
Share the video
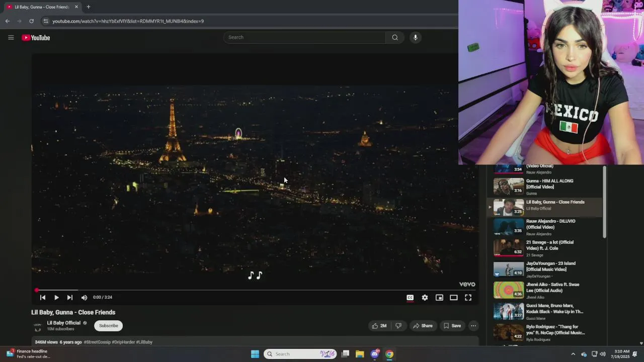pyautogui.click(x=423, y=326)
